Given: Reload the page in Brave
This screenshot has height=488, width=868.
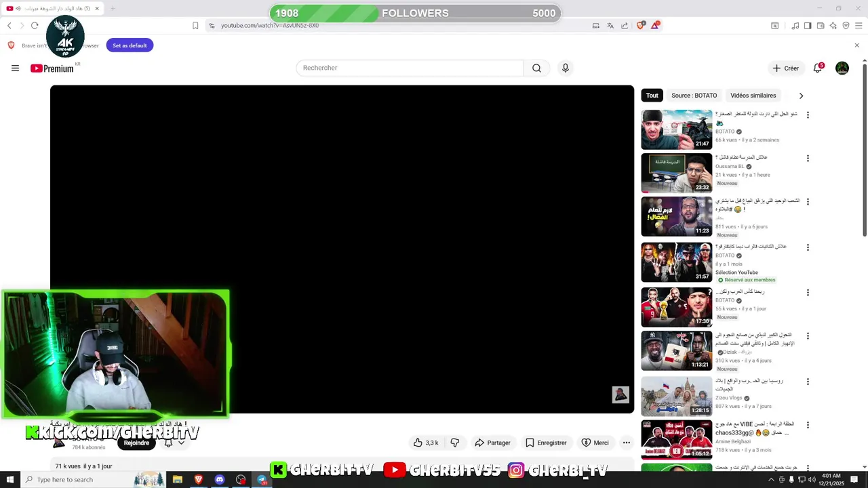Looking at the screenshot, I should pyautogui.click(x=35, y=26).
